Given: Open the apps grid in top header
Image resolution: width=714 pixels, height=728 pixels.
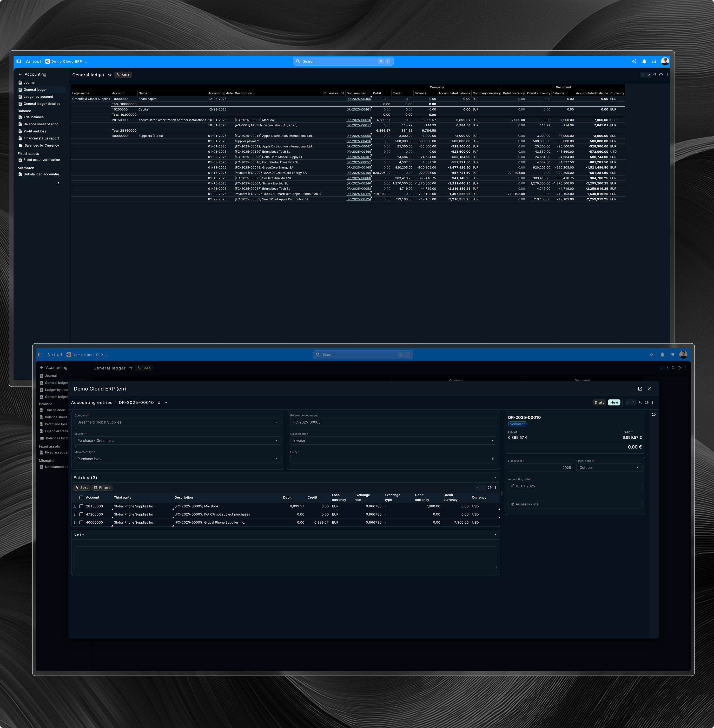Looking at the screenshot, I should pyautogui.click(x=654, y=62).
